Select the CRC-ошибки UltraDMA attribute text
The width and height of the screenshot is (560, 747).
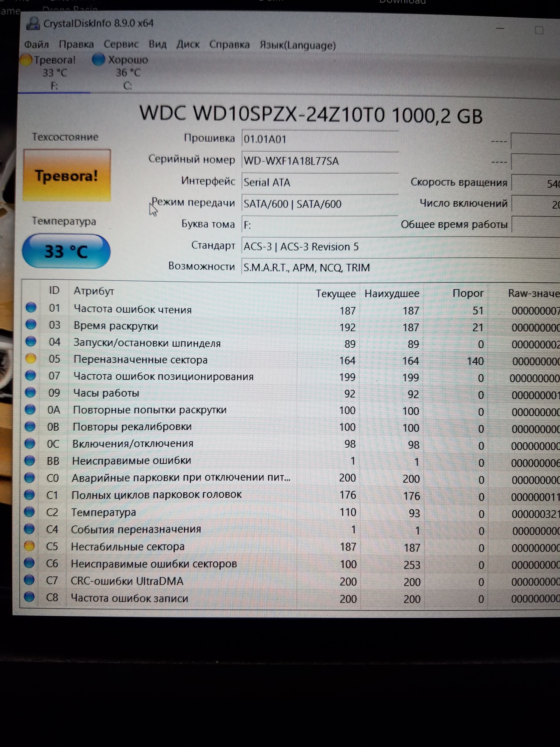[x=127, y=581]
